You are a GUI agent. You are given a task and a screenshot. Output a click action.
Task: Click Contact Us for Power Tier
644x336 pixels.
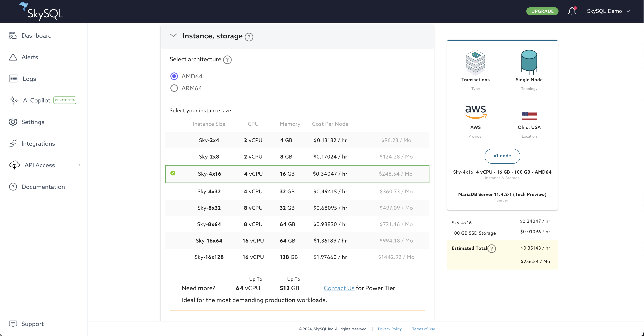tap(339, 288)
